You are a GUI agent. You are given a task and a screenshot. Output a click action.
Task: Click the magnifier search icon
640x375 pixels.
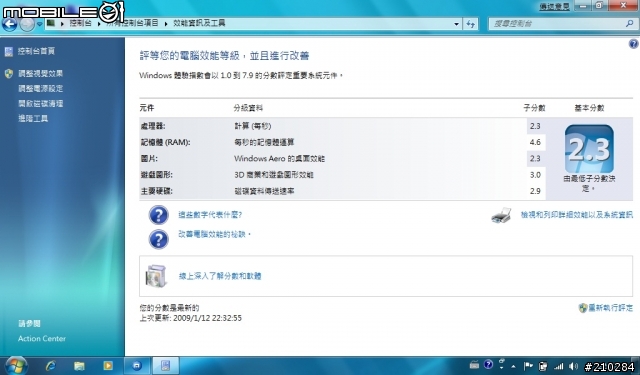(x=629, y=24)
